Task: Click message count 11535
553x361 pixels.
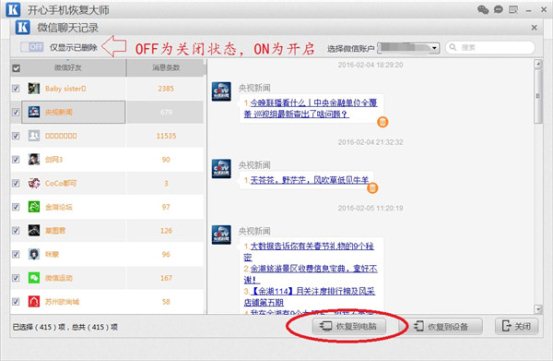Action: pos(166,136)
